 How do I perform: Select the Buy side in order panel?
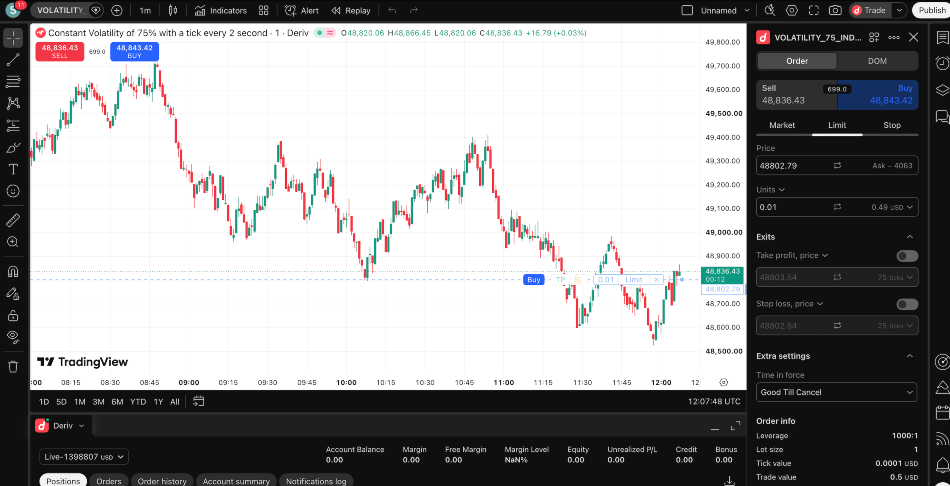(x=878, y=95)
